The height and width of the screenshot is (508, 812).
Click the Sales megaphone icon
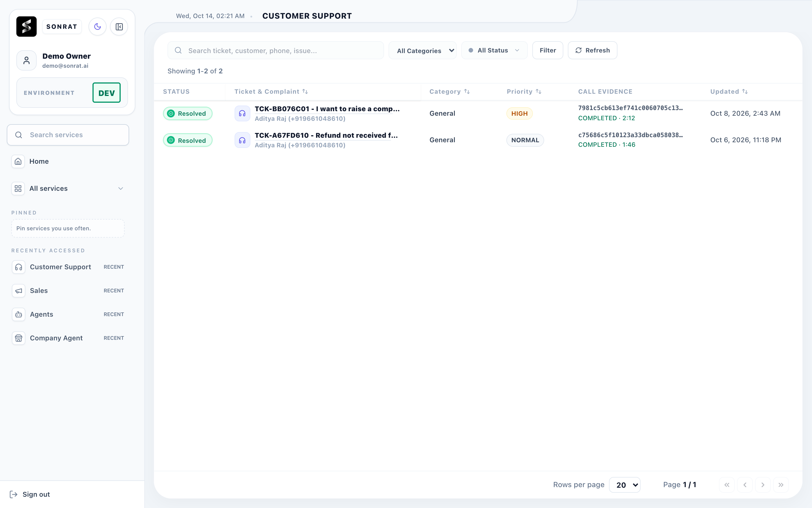tap(19, 291)
